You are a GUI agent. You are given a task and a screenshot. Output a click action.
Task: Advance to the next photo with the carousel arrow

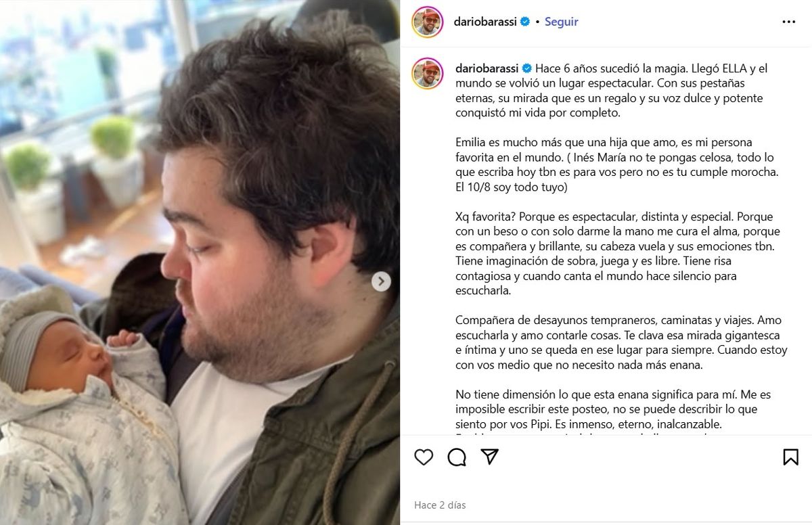[x=381, y=281]
